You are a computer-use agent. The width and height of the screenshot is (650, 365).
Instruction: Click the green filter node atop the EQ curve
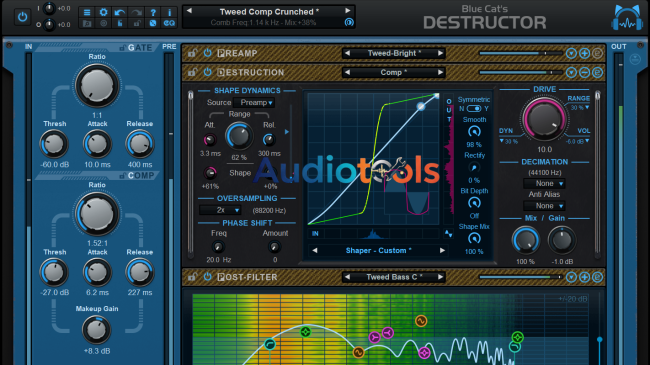[306, 332]
